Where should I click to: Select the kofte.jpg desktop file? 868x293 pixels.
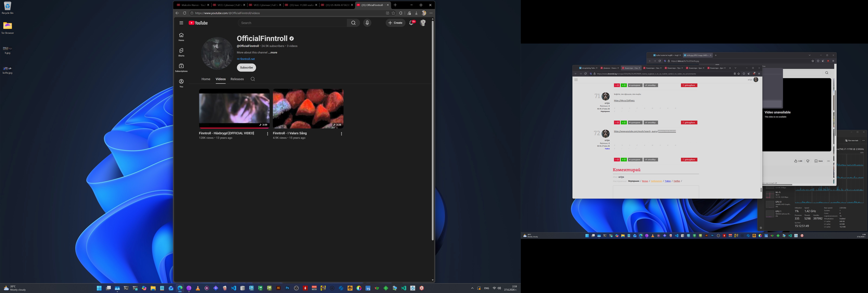pyautogui.click(x=7, y=70)
